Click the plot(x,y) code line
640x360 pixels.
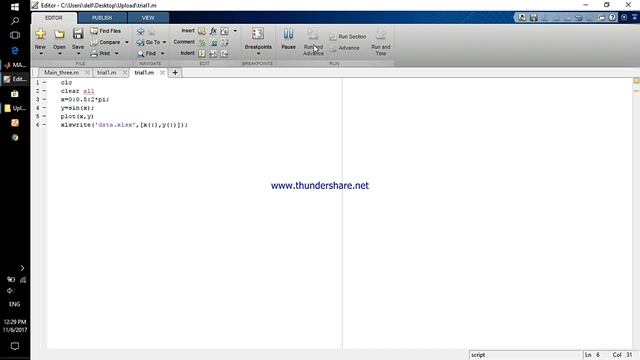tap(77, 116)
